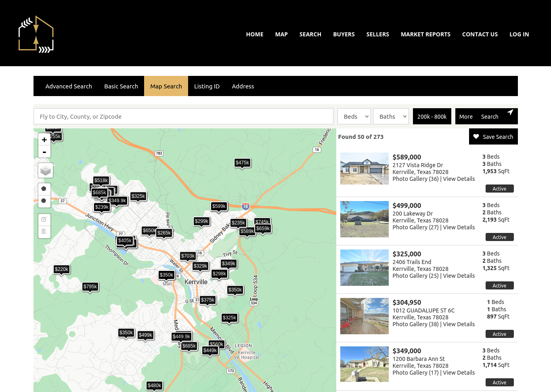Image resolution: width=551 pixels, height=392 pixels.
Task: Select the $795k price marker
Action: click(x=90, y=287)
